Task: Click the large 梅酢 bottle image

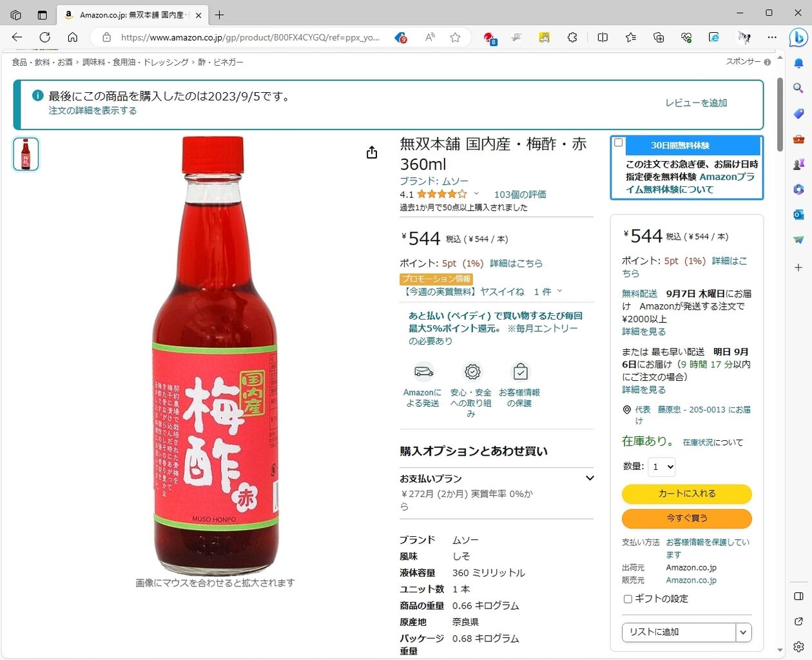Action: (x=215, y=356)
